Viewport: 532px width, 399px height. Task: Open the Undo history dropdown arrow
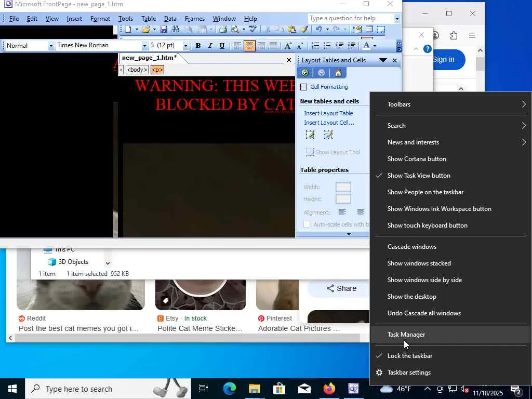click(x=327, y=30)
